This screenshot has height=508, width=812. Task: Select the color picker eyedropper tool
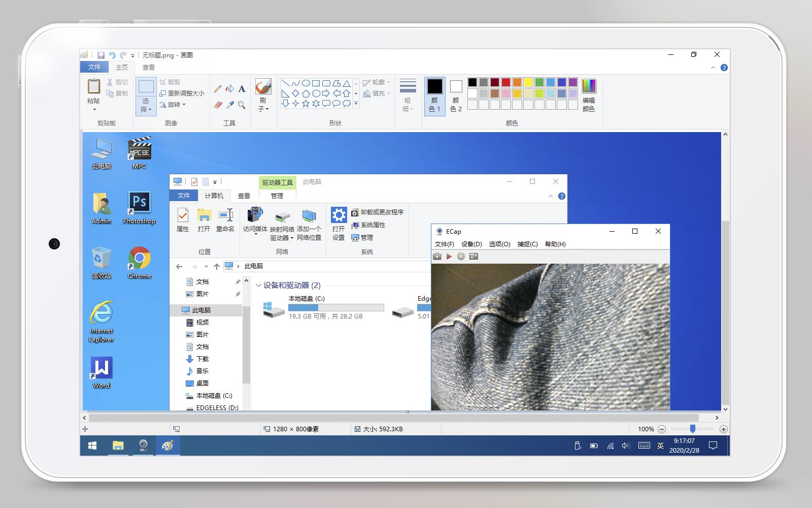click(229, 104)
